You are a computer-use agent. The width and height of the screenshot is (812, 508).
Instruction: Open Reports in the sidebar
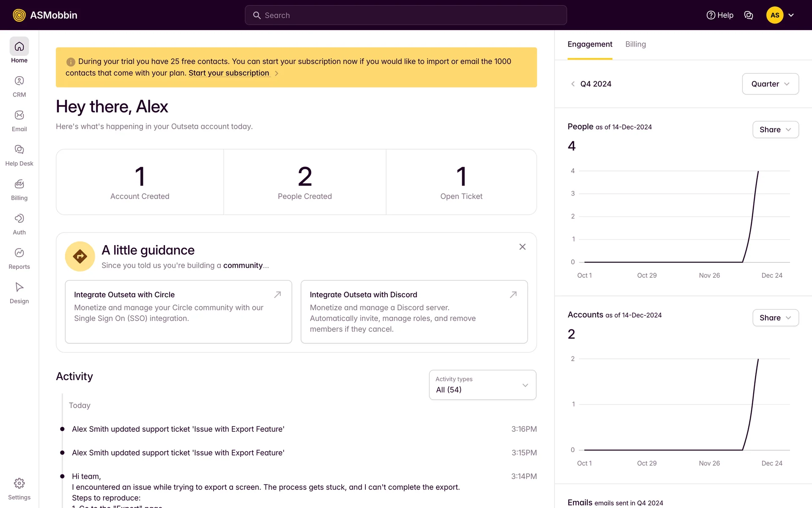coord(19,258)
